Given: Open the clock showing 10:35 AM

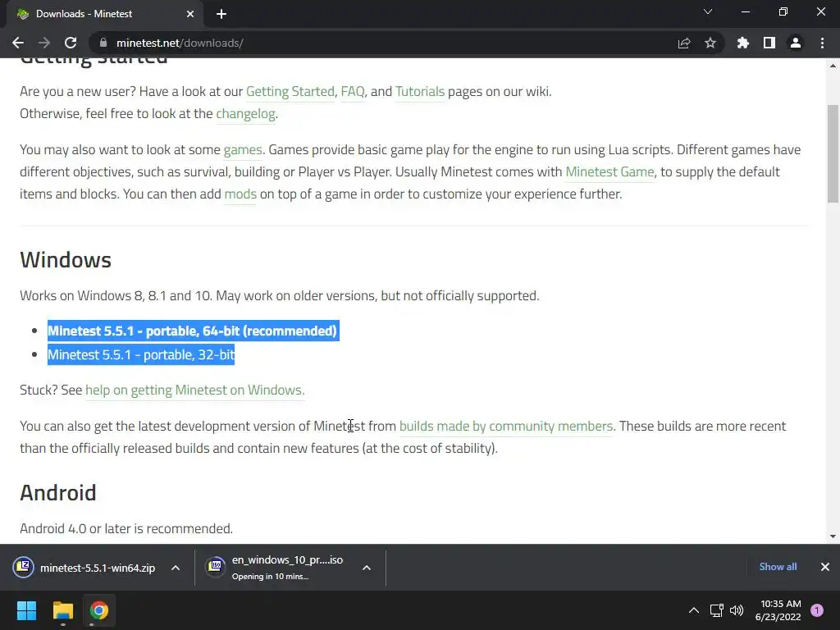Looking at the screenshot, I should (x=778, y=610).
